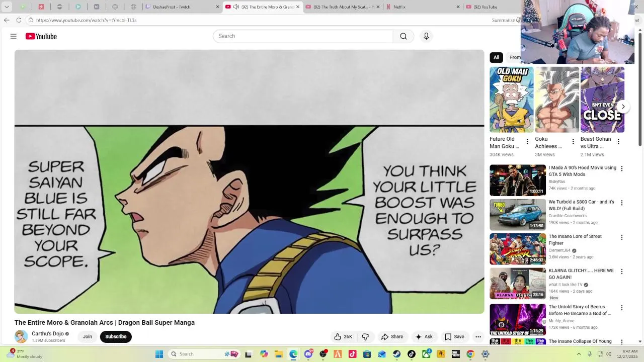Subscribe to Carthu's Dojo
Image resolution: width=644 pixels, height=362 pixels.
point(116,337)
